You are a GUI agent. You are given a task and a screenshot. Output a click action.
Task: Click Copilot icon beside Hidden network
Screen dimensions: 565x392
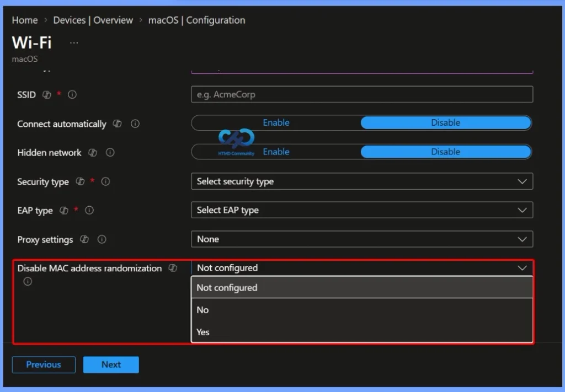(93, 153)
